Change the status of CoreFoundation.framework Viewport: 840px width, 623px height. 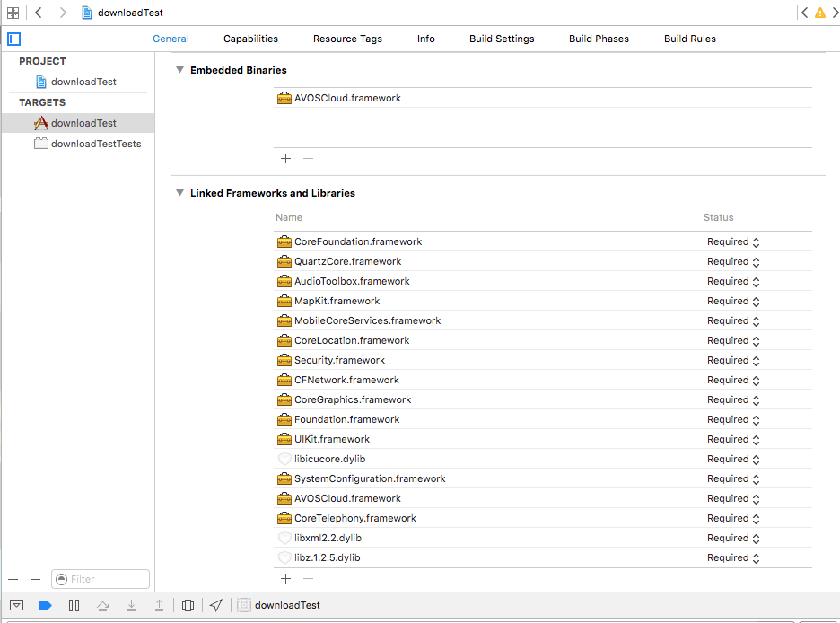coord(733,241)
